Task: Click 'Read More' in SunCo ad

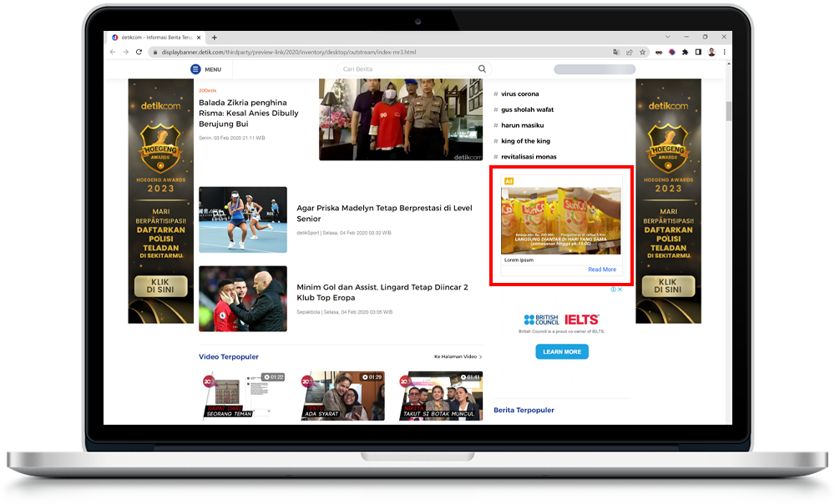Action: click(x=601, y=270)
